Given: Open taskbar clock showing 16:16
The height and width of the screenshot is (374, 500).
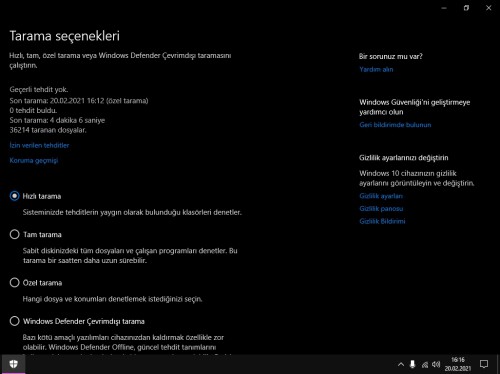Looking at the screenshot, I should pos(458,364).
